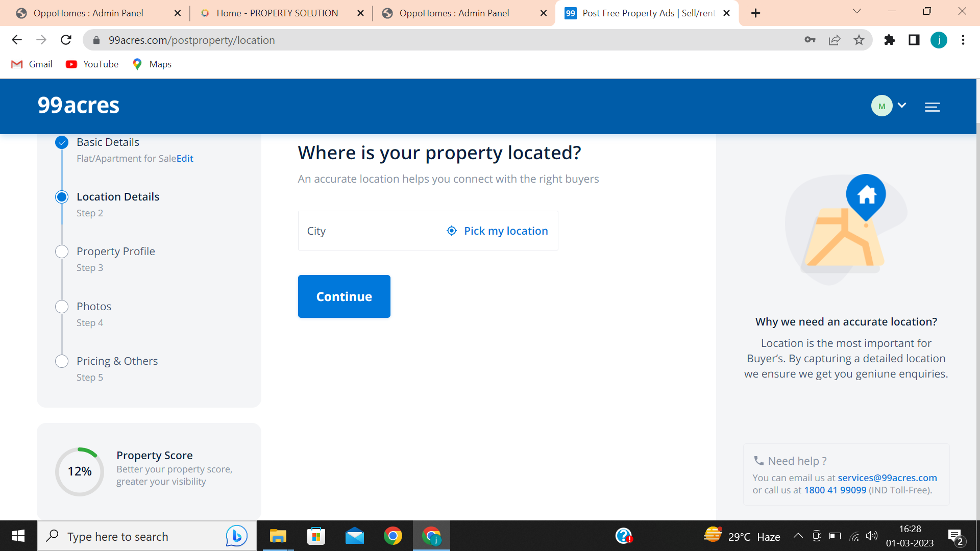This screenshot has height=551, width=980.
Task: Click the Continue button to proceed
Action: click(x=344, y=296)
